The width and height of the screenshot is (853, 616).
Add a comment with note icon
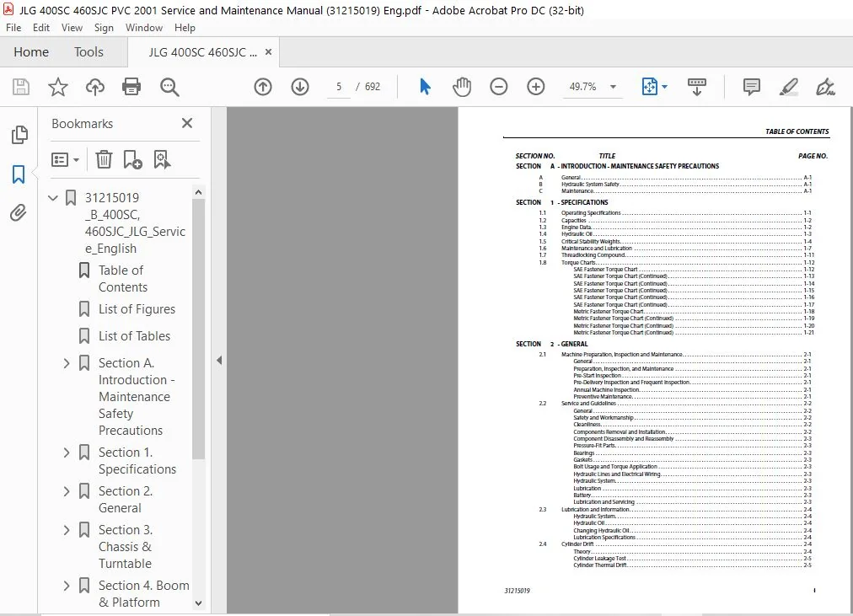751,87
